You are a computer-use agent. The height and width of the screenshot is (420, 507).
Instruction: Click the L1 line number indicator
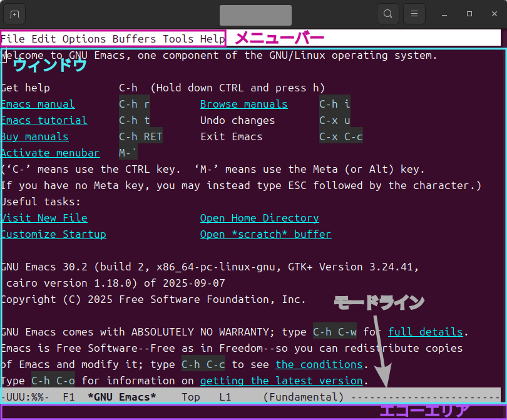225,397
